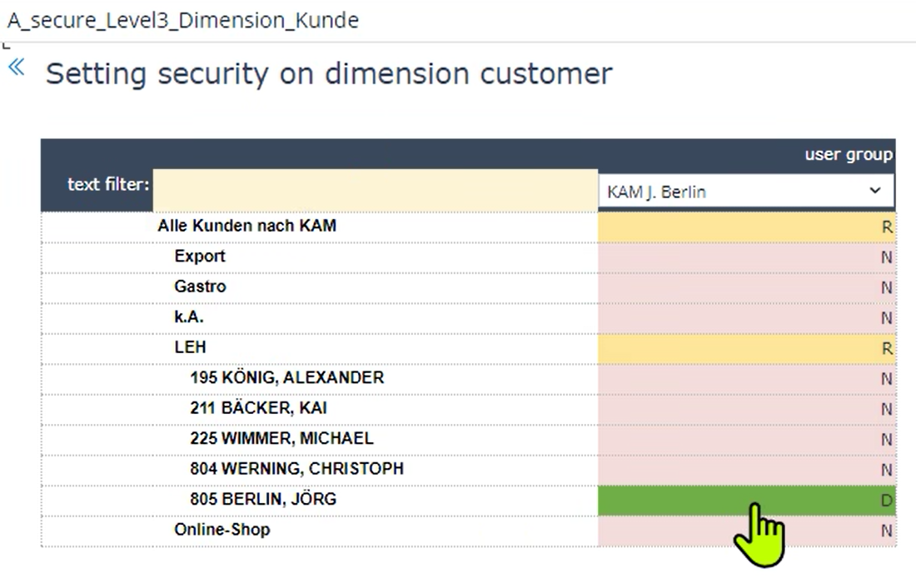
Task: Pick 804 WERNING, CHRISTOPH entry
Action: point(296,469)
